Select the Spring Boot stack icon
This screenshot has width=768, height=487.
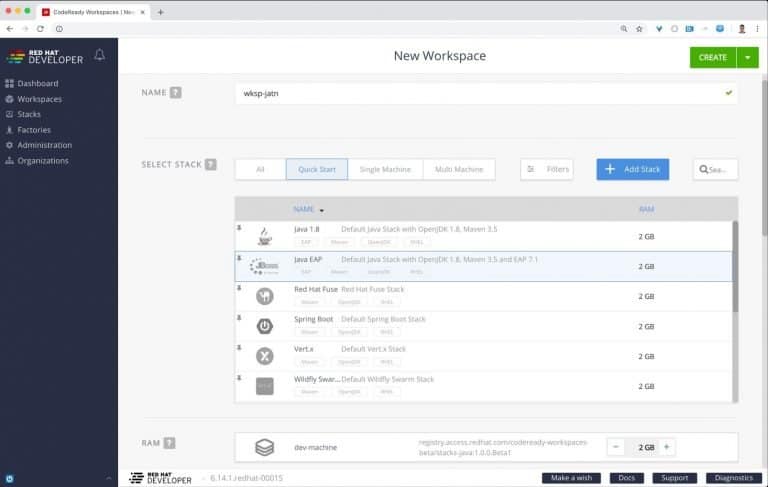click(x=264, y=326)
